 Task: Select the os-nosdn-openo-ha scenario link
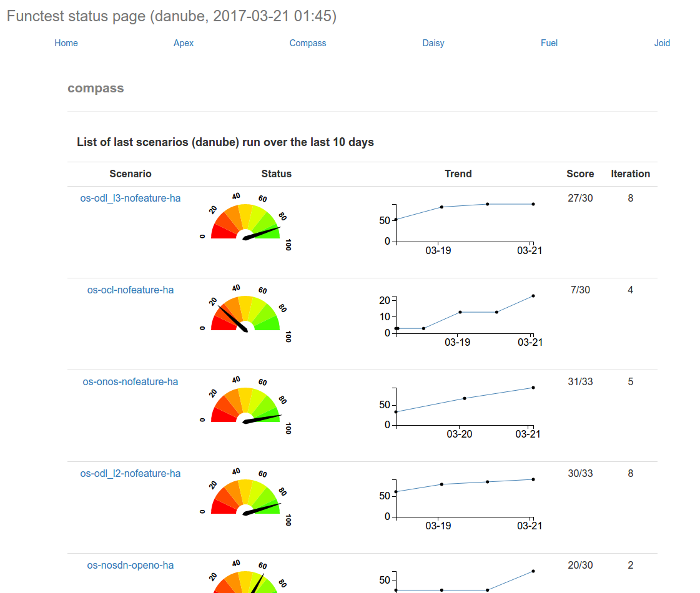131,566
